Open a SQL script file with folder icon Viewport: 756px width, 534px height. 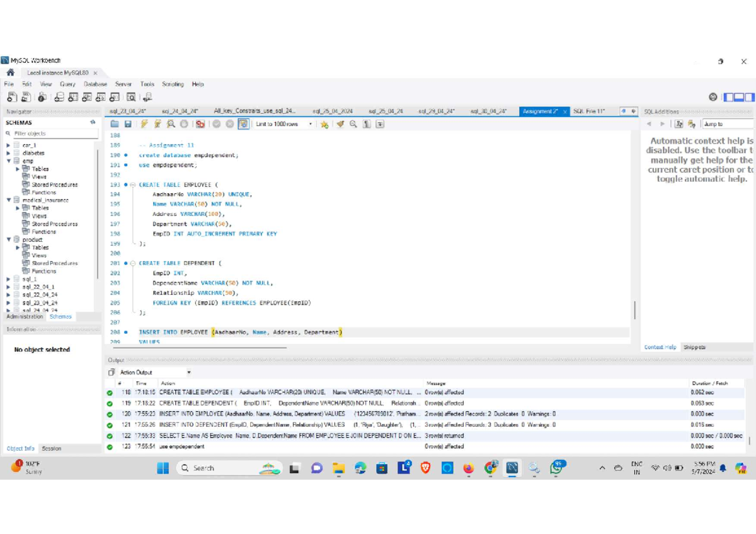(115, 124)
